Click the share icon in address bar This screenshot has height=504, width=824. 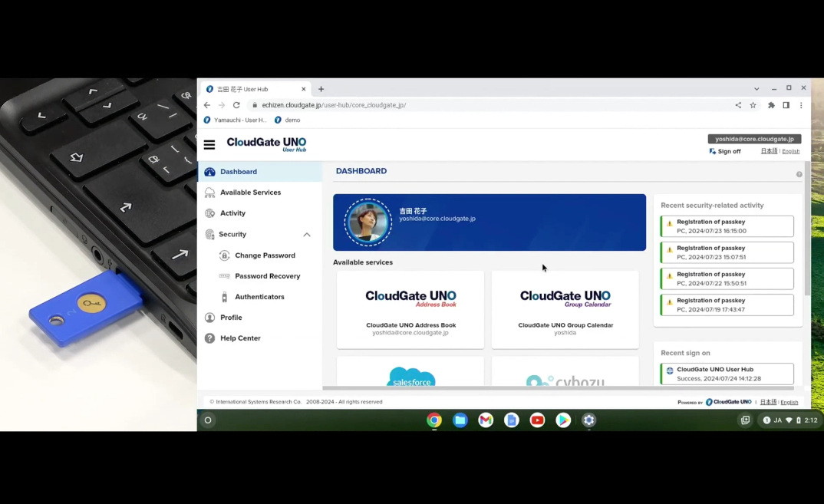click(x=738, y=105)
